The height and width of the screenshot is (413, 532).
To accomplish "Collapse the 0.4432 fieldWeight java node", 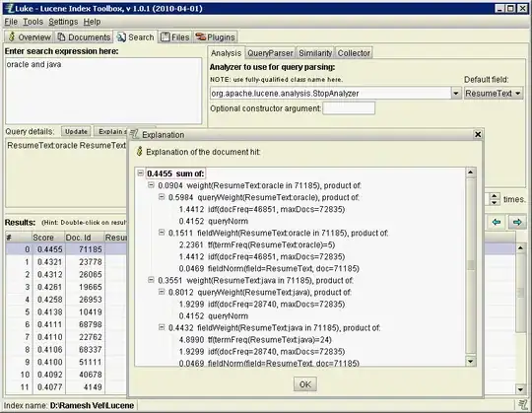I will pos(162,328).
